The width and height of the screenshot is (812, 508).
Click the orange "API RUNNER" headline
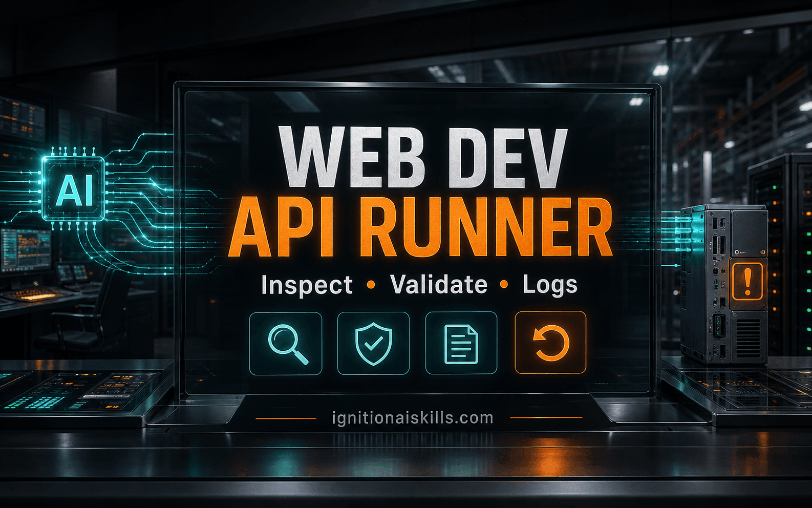[420, 227]
